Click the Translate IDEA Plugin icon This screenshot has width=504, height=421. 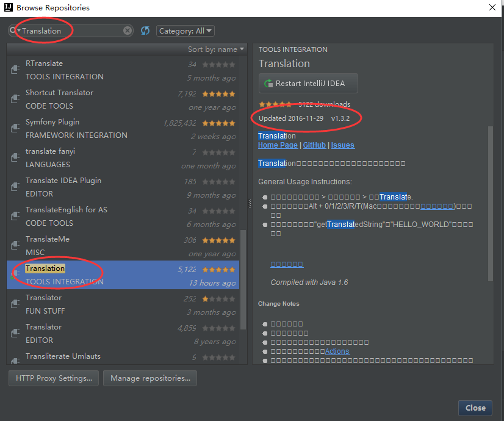click(15, 186)
